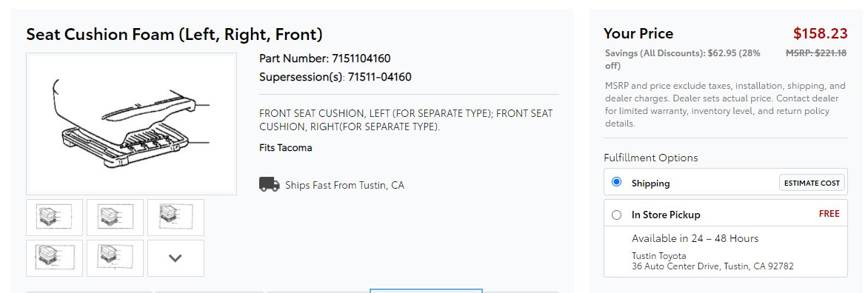Choose the In Store Pickup radio option
The height and width of the screenshot is (293, 868).
click(x=617, y=215)
